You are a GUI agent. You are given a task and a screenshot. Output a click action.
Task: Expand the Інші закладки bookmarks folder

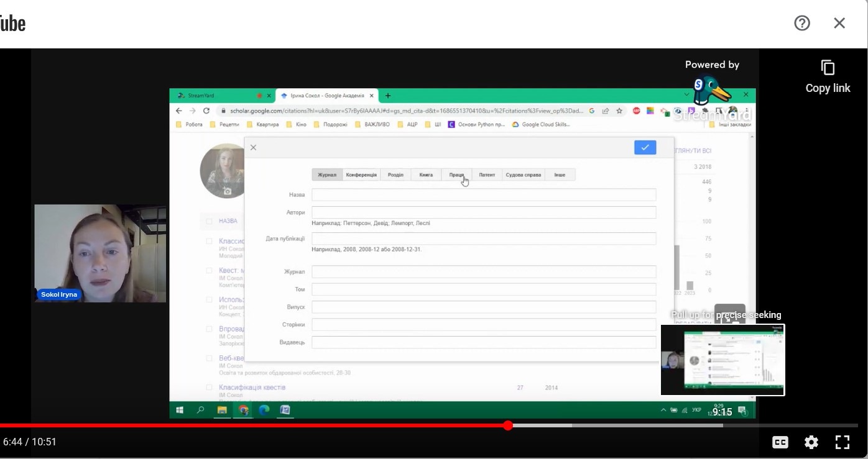click(x=731, y=124)
